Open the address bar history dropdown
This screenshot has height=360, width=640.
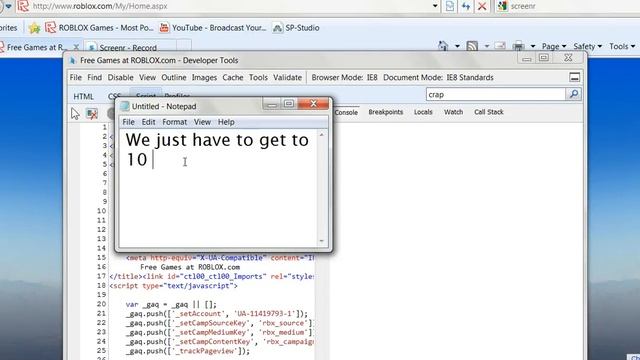tap(435, 6)
